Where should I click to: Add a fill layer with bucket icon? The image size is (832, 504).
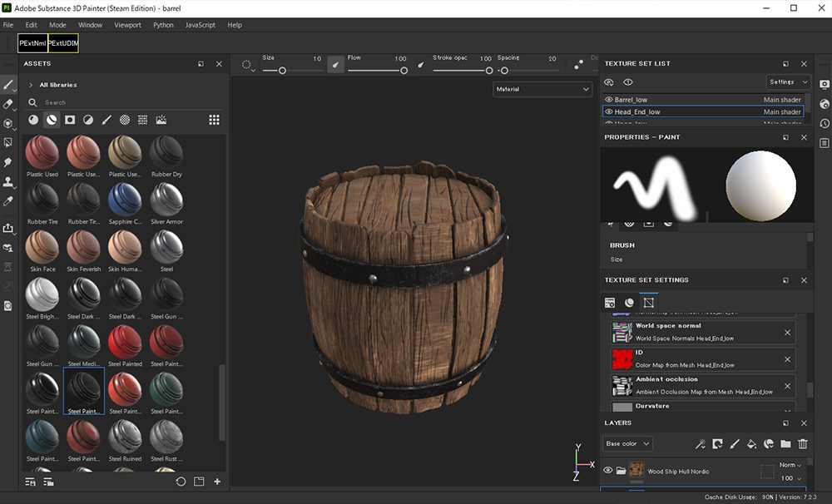click(751, 444)
